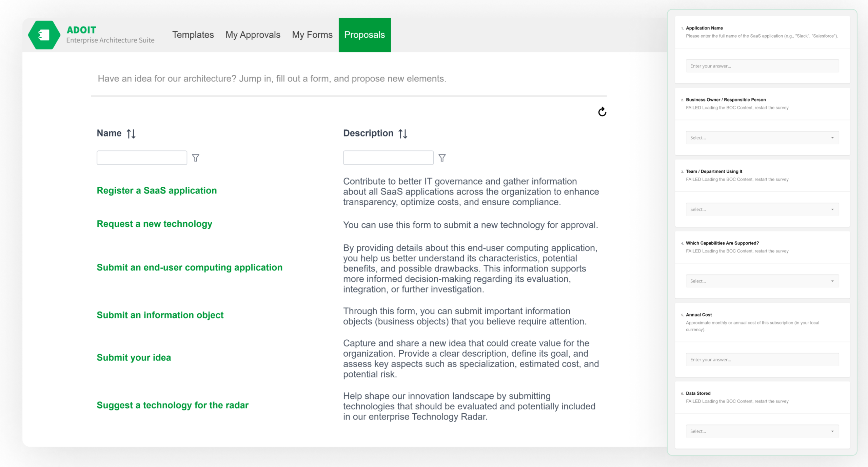Screen dimensions: 868x467
Task: Open the My Approvals tab
Action: (x=253, y=35)
